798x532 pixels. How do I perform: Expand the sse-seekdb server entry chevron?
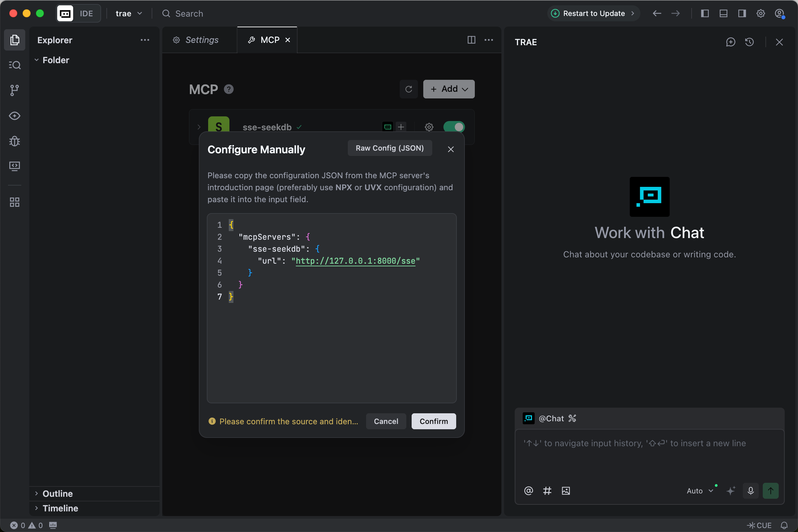199,127
